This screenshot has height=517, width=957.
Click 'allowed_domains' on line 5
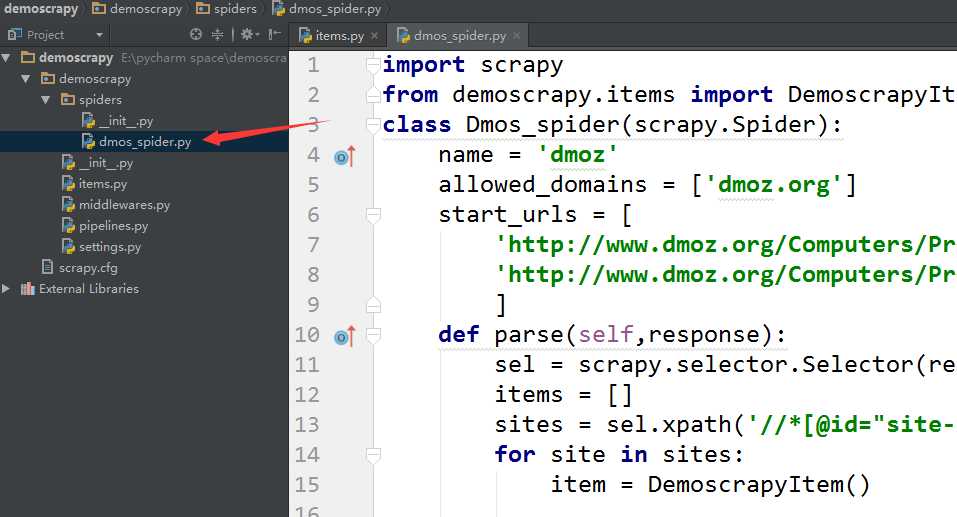coord(542,185)
